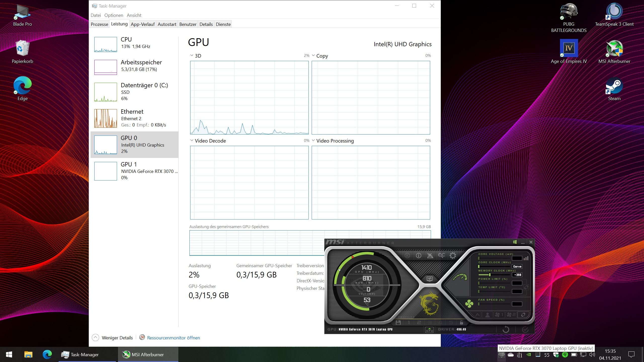The width and height of the screenshot is (644, 362).
Task: Launch Afterburner OC Scanner icon
Action: coord(441,256)
